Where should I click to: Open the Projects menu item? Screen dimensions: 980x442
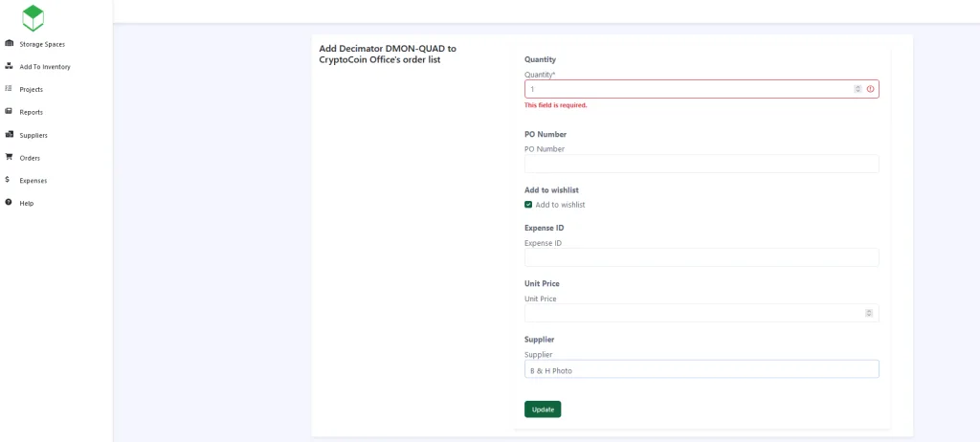click(x=32, y=89)
